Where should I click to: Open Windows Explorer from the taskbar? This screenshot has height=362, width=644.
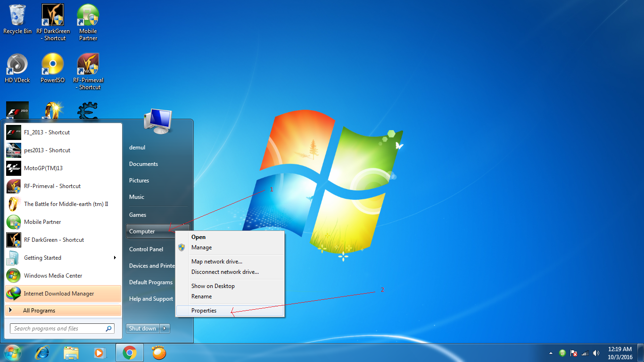pos(71,353)
